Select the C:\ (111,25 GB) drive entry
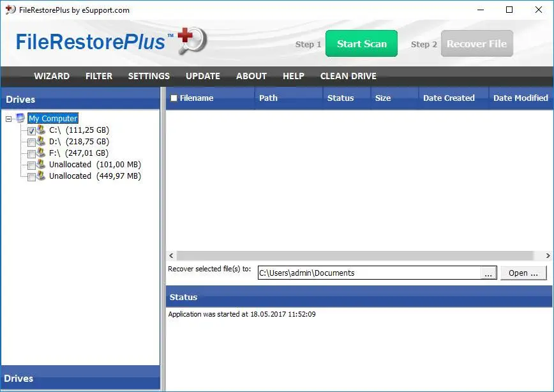This screenshot has height=392, width=554. (79, 130)
